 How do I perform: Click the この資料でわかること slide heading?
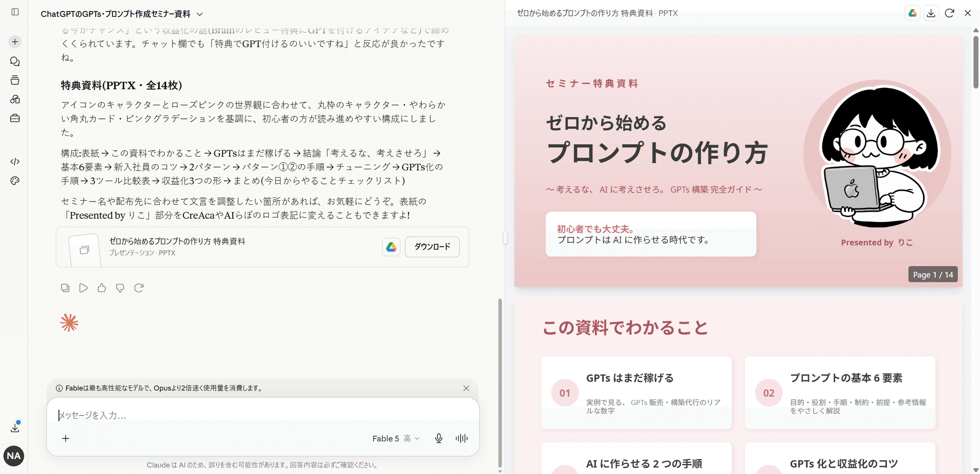[x=625, y=328]
